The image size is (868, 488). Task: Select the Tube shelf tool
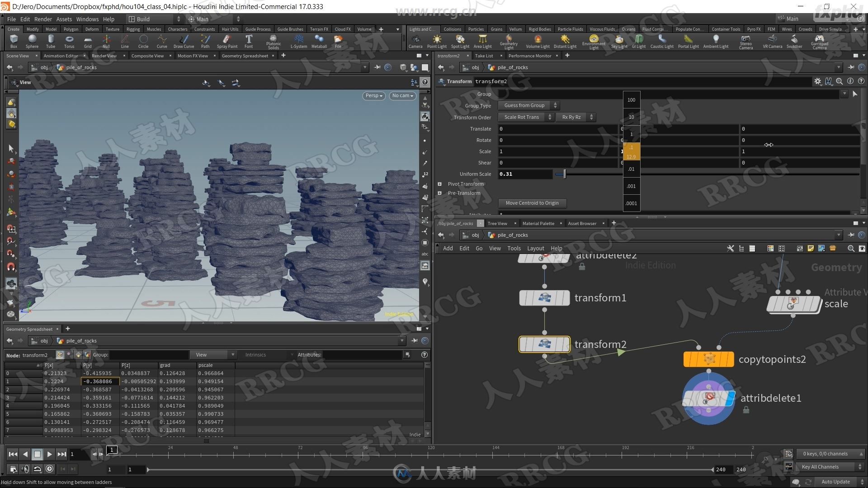coord(51,41)
